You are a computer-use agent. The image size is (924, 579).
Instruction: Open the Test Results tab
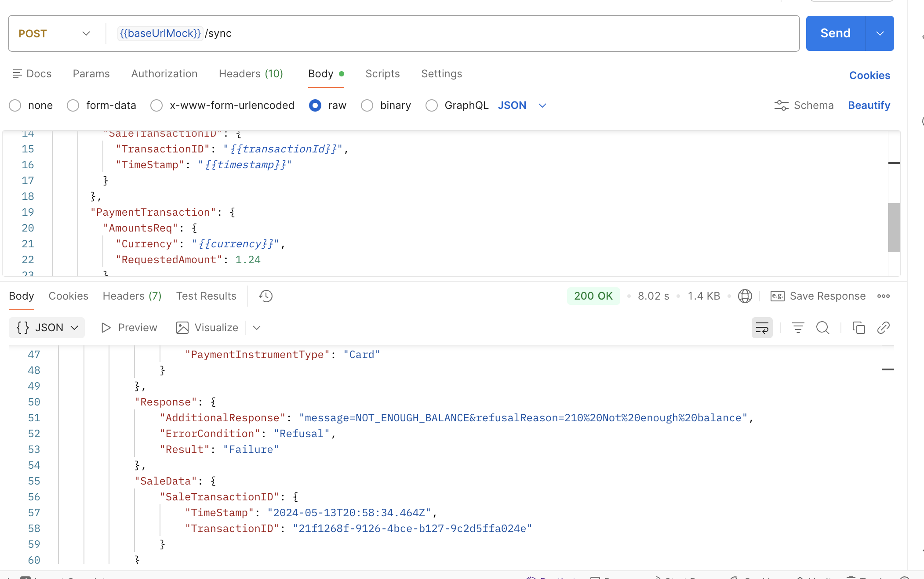(206, 296)
